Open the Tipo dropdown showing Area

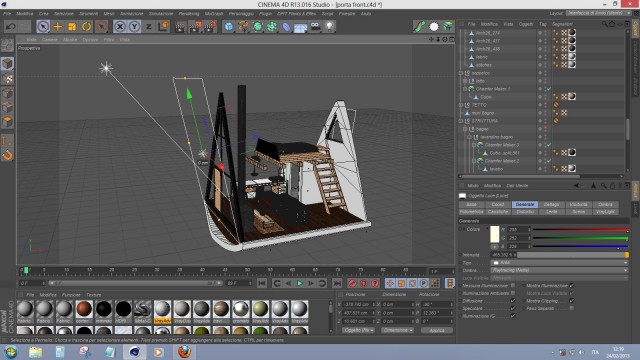click(x=559, y=262)
